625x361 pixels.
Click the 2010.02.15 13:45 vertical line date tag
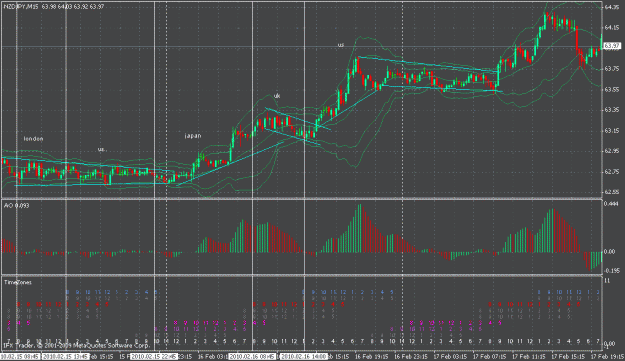click(x=65, y=357)
